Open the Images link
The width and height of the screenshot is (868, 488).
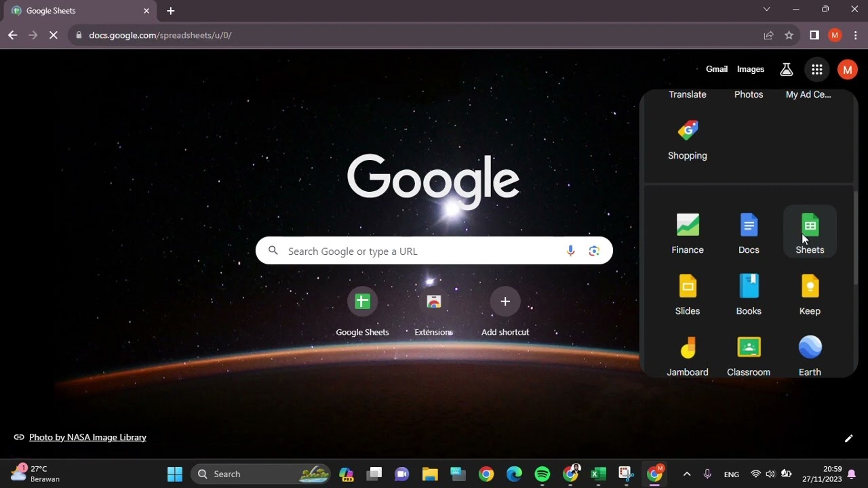751,69
